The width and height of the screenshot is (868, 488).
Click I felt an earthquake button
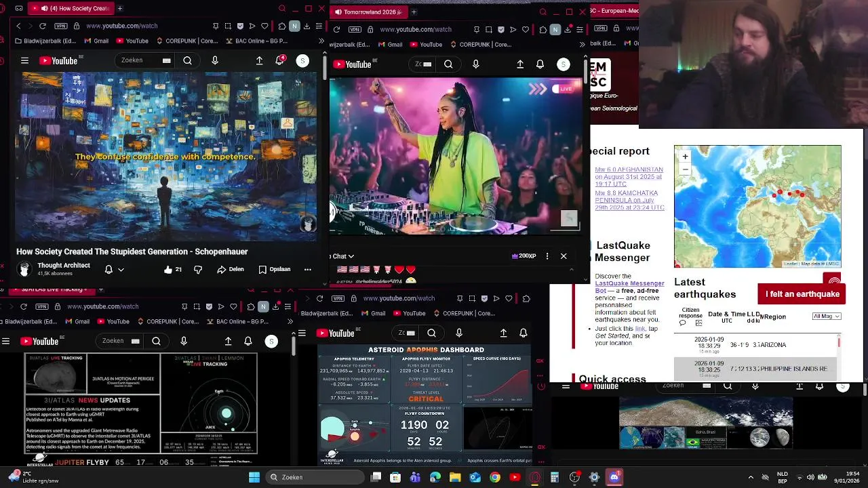point(802,294)
